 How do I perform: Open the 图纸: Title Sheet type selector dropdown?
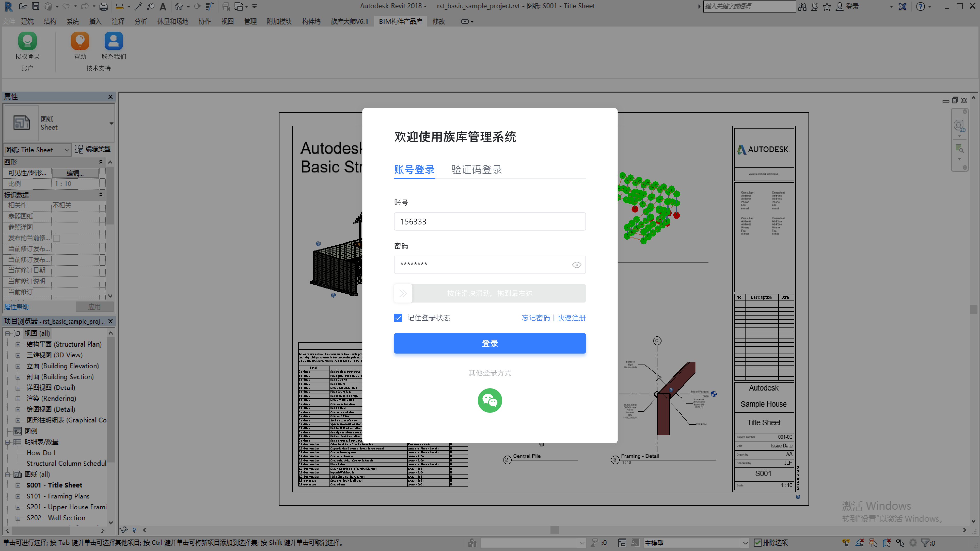67,149
